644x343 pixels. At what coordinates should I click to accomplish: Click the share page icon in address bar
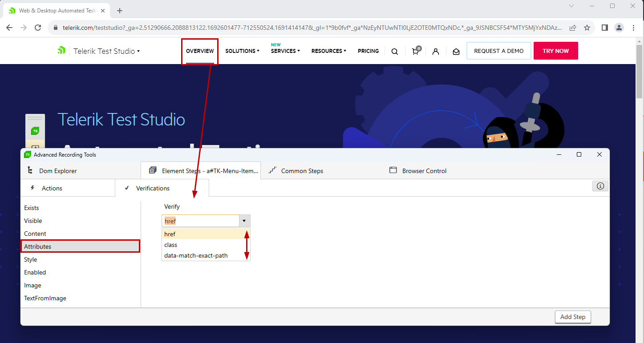pos(573,28)
